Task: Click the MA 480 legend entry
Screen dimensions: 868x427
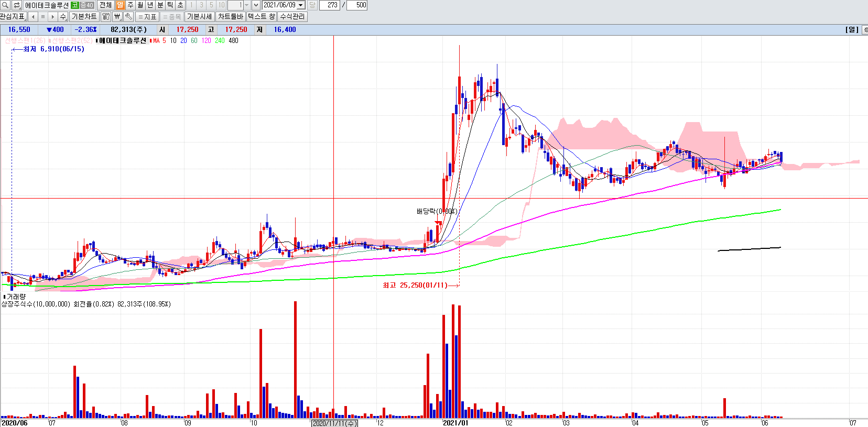Action: pos(233,40)
